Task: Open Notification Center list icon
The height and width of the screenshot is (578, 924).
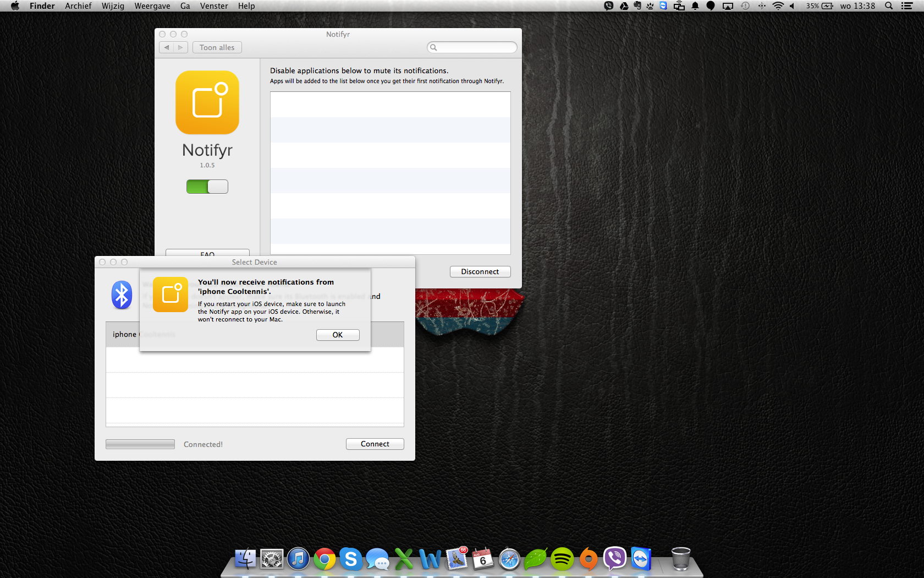Action: coord(907,6)
